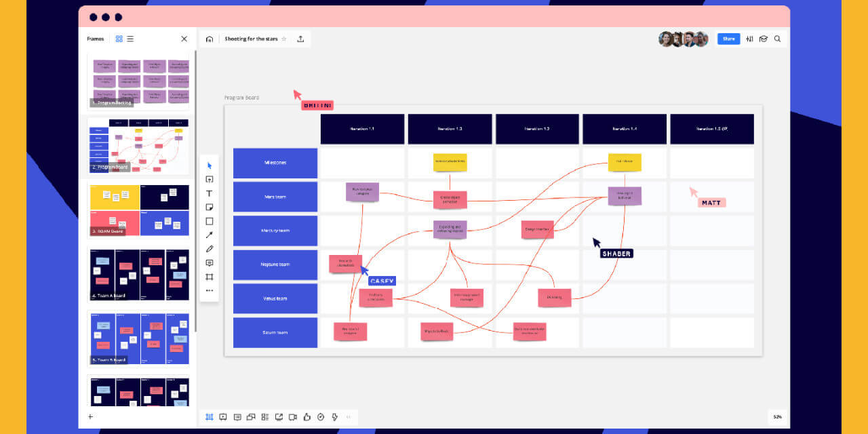868x434 pixels.
Task: Open the Program Board frame thumbnail
Action: point(139,145)
